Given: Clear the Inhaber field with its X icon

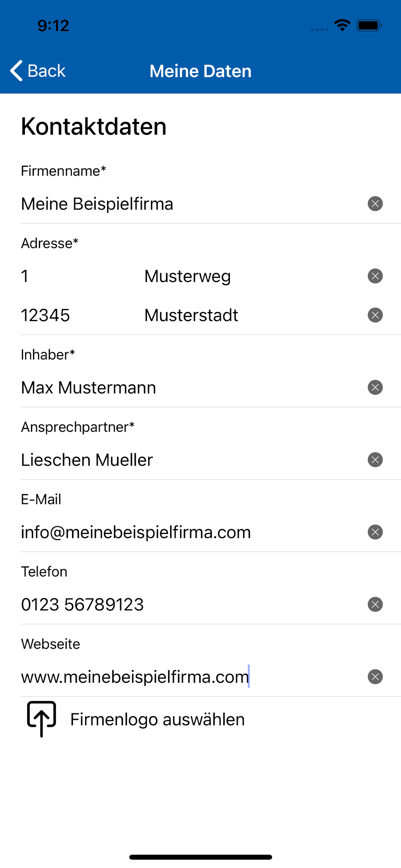Looking at the screenshot, I should pyautogui.click(x=375, y=387).
